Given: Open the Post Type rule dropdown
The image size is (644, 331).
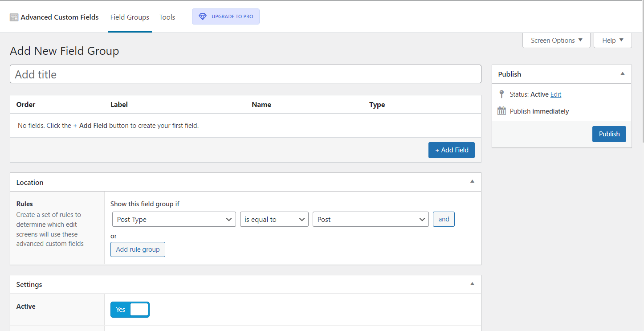Looking at the screenshot, I should click(x=174, y=220).
